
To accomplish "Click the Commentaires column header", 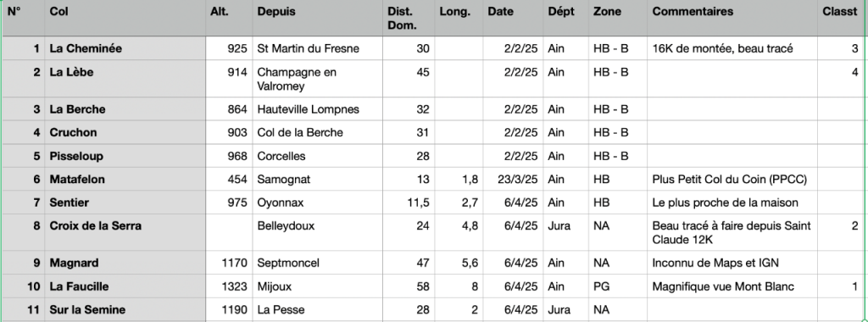I will (732, 19).
